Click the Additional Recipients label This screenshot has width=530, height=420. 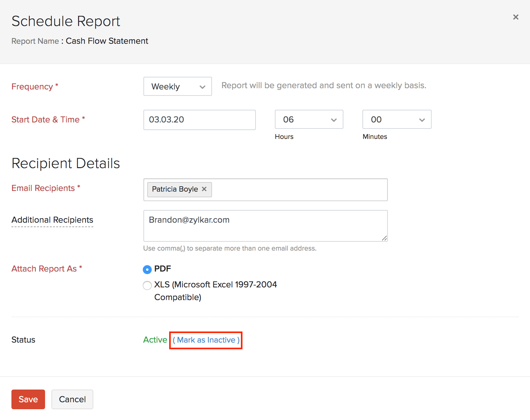[x=52, y=220]
